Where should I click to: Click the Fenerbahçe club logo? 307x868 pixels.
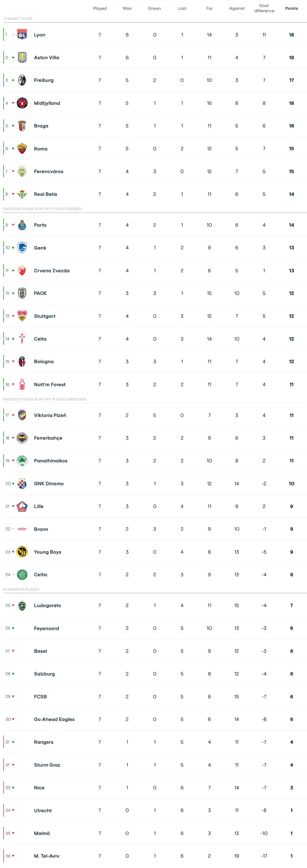22,438
